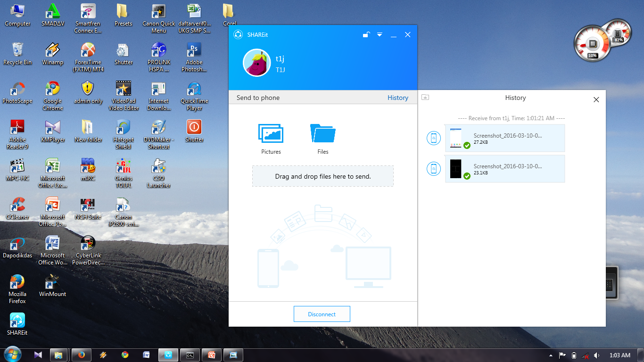Click the Firefox taskbar button
644x362 pixels.
tap(81, 355)
